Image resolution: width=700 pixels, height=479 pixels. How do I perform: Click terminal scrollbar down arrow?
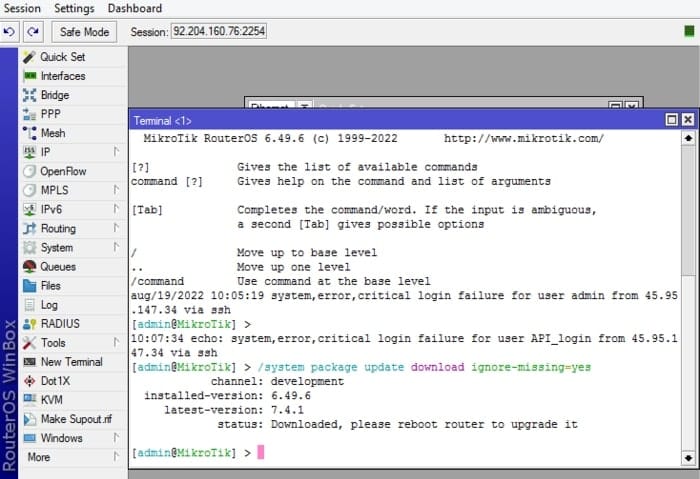click(x=688, y=458)
